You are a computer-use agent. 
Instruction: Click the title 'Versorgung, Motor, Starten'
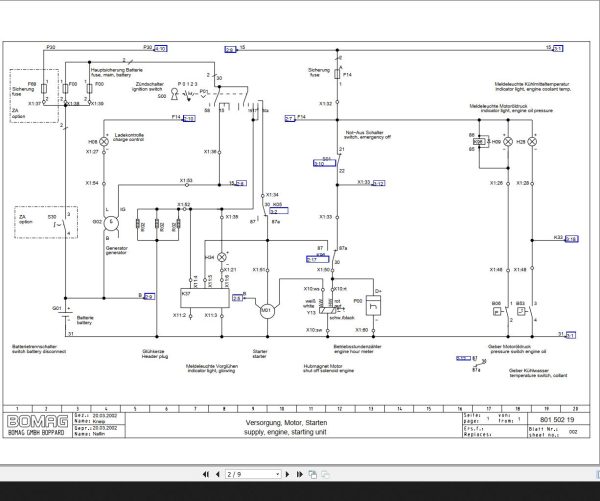pos(286,423)
